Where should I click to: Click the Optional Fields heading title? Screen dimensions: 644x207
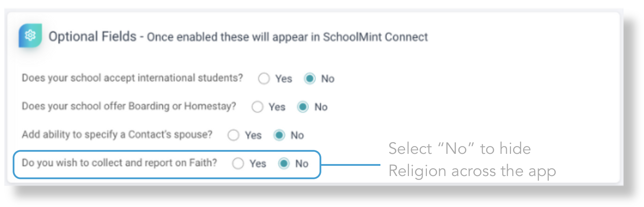click(92, 36)
